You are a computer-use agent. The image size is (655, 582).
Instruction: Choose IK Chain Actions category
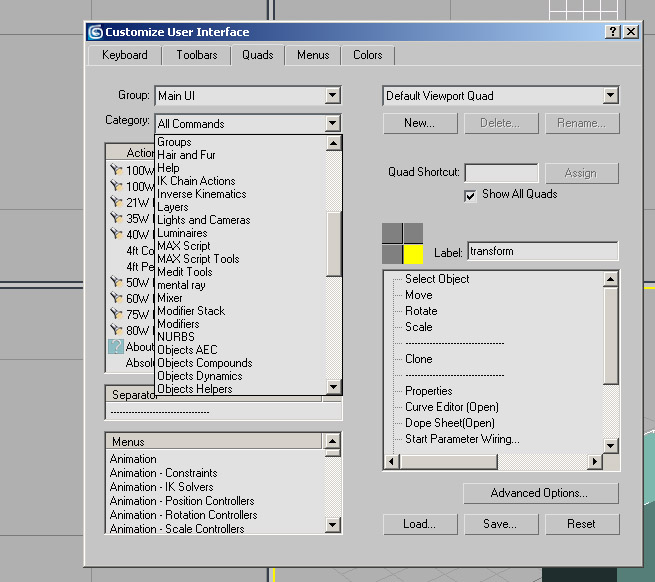(241, 181)
